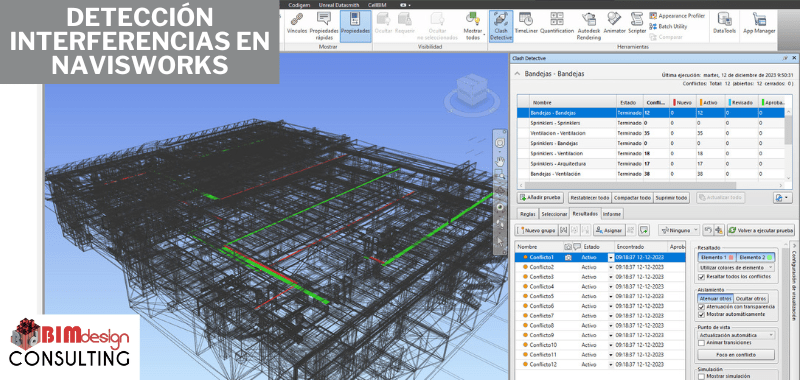Open the Actualización automática dropdown
Image resolution: width=800 pixels, height=380 pixels.
point(735,335)
